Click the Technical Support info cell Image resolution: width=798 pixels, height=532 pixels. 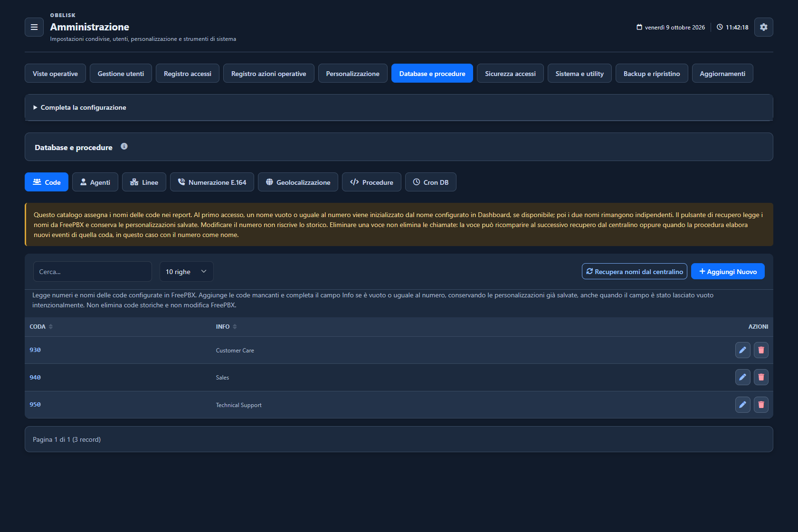pos(238,405)
